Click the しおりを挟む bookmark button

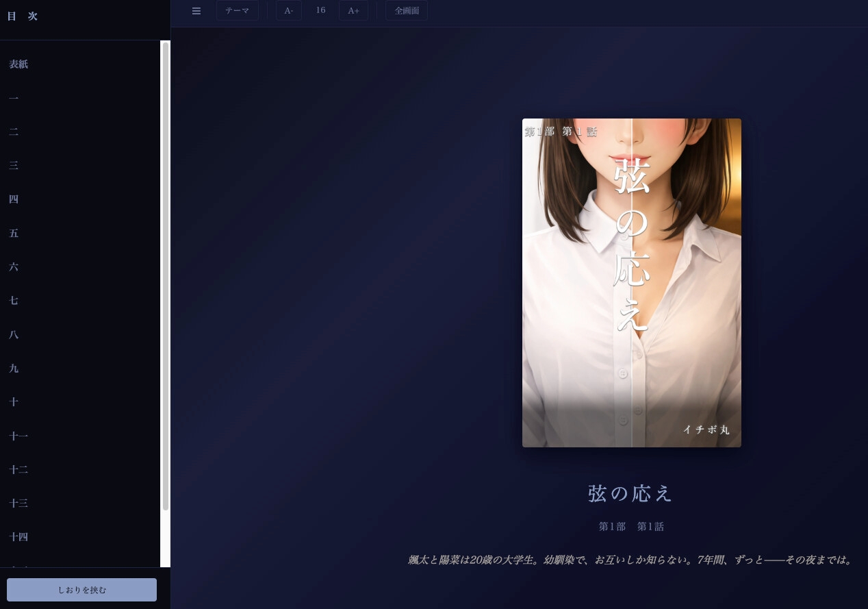point(81,590)
